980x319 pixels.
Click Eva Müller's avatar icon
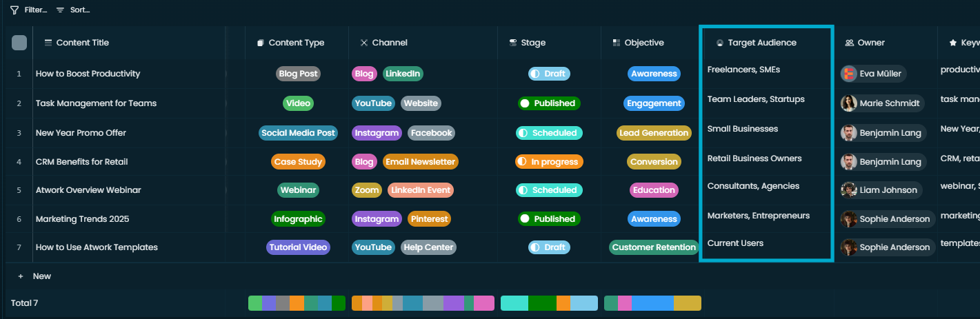[x=849, y=74]
